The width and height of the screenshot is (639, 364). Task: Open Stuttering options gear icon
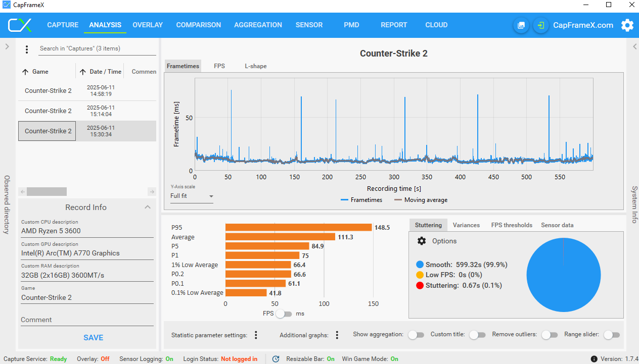coord(422,241)
